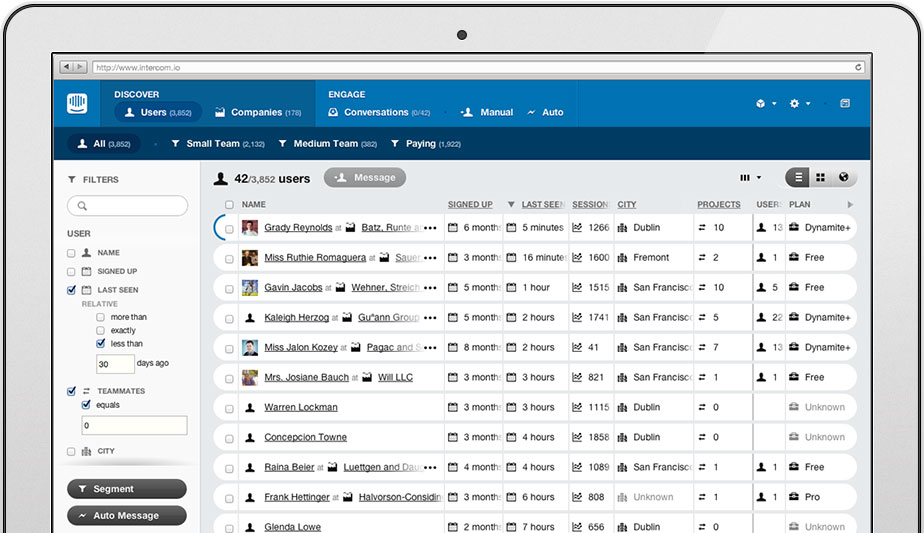Open Conversations in Engage
The image size is (924, 533).
pyautogui.click(x=379, y=112)
